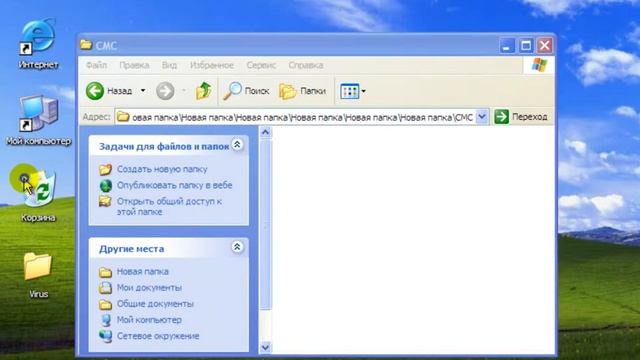Click the folder icon in address bar
Image resolution: width=640 pixels, height=360 pixels.
123,117
